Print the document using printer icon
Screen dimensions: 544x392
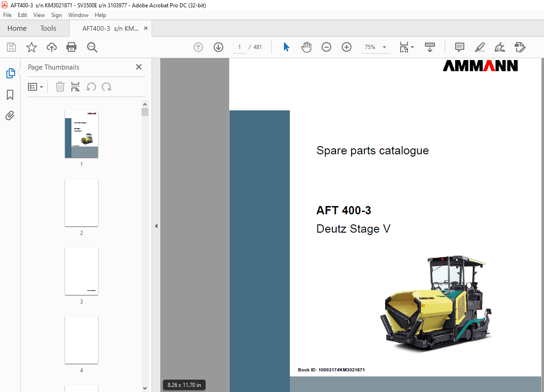coord(71,47)
